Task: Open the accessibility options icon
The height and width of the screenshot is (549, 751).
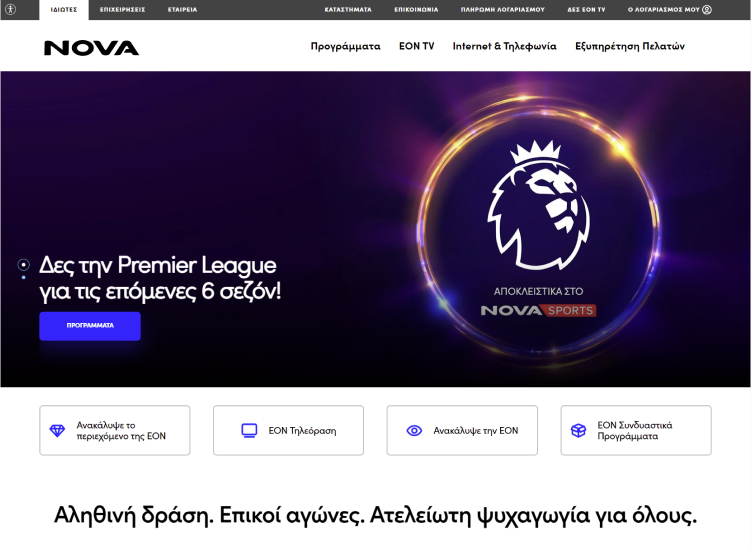Action: coord(11,9)
